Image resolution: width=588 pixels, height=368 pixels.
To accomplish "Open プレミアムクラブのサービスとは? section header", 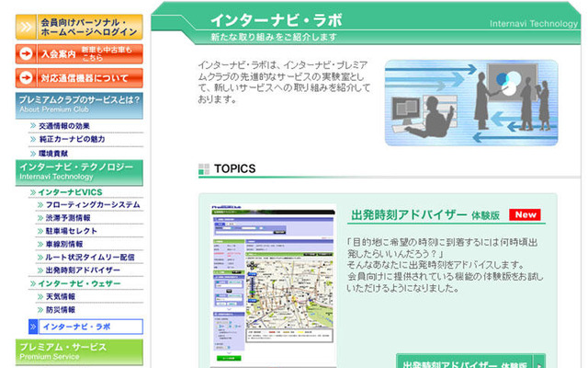I will 79,106.
